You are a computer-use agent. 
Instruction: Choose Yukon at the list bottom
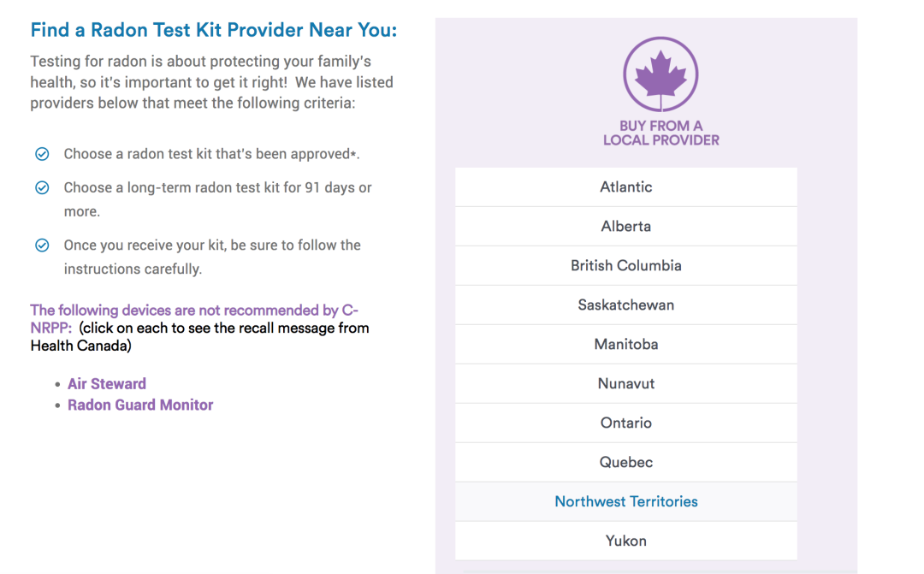625,541
